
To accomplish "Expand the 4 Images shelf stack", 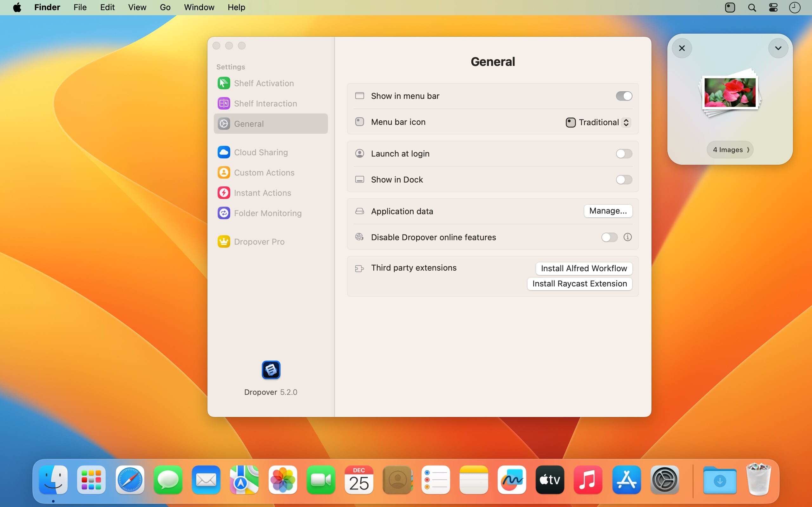I will (x=730, y=150).
